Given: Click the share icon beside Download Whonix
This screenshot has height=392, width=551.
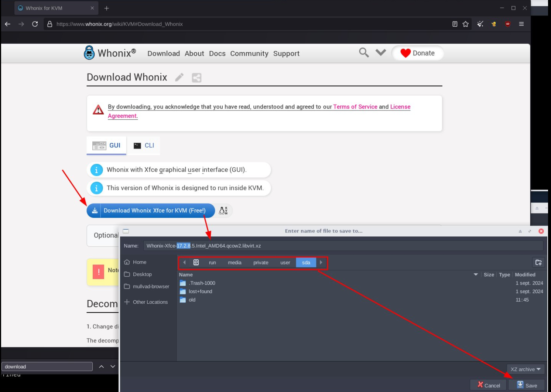Looking at the screenshot, I should point(196,78).
